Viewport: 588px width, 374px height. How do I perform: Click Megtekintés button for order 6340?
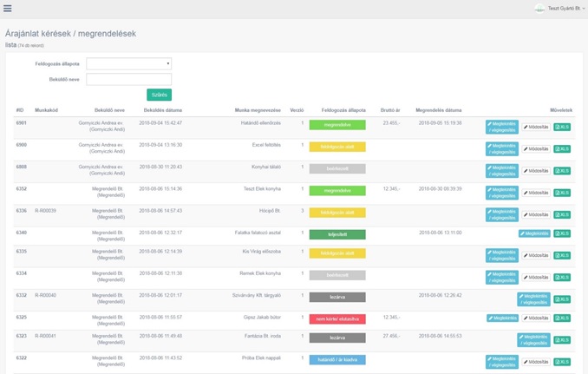coord(534,233)
